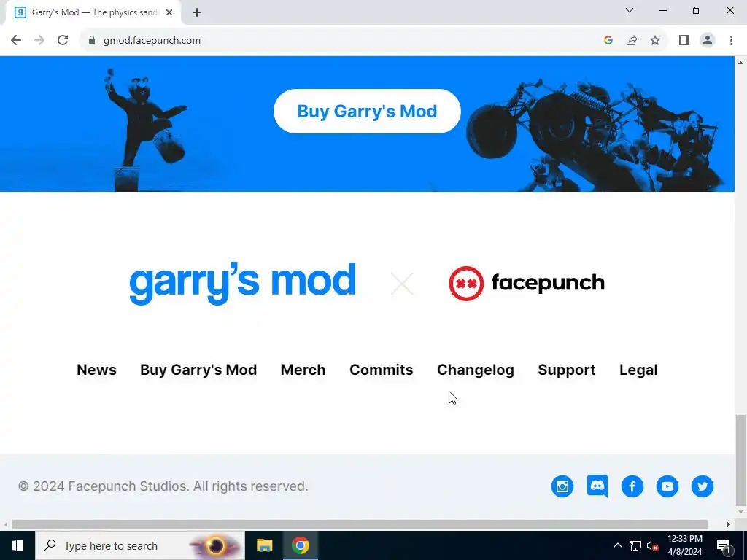
Task: Expand the tab search chevron
Action: (x=630, y=10)
